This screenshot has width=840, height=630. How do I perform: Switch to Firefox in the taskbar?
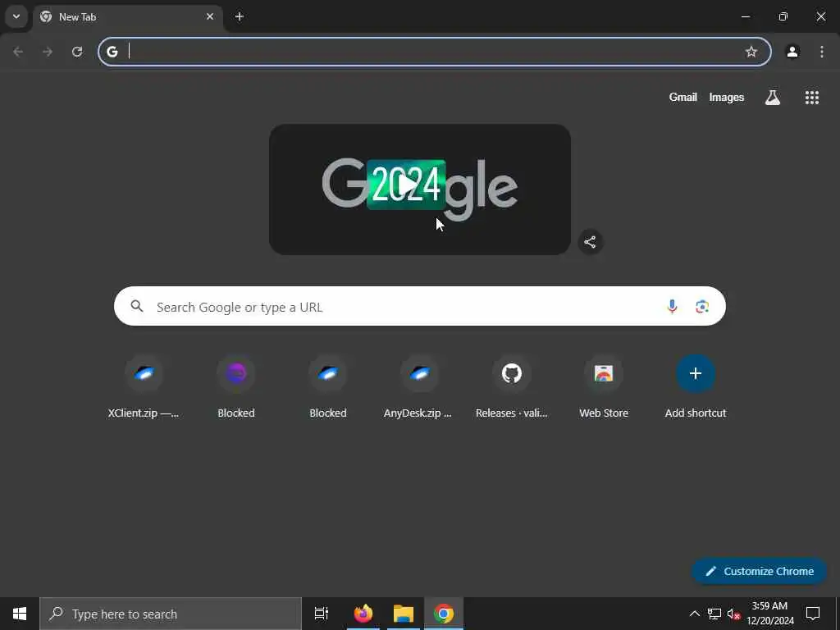tap(363, 614)
